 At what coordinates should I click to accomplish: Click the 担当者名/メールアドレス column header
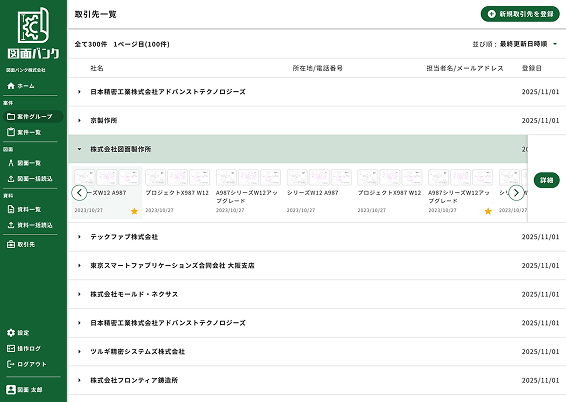(465, 68)
